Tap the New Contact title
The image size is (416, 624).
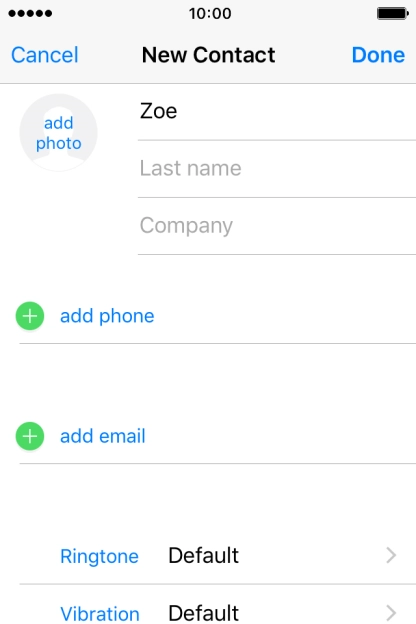208,55
